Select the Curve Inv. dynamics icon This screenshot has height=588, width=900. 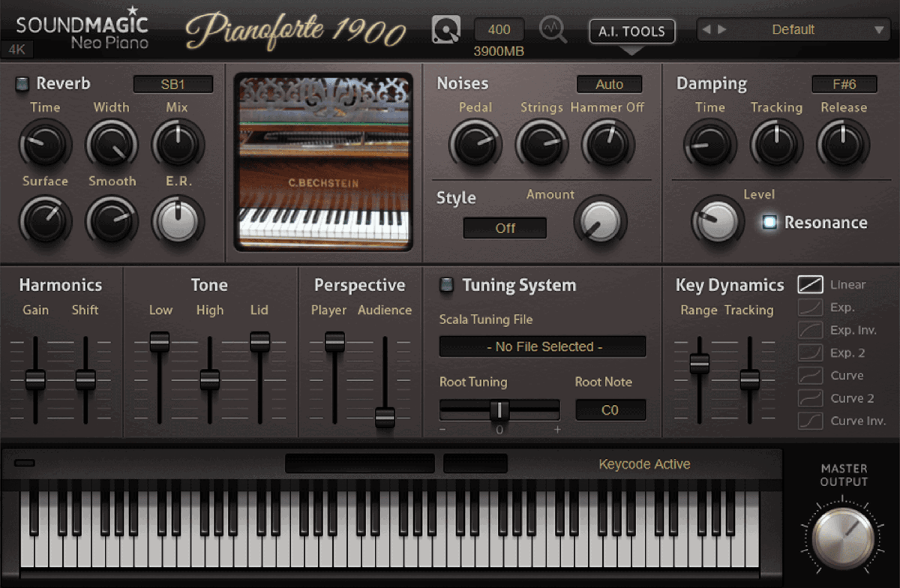coord(810,421)
